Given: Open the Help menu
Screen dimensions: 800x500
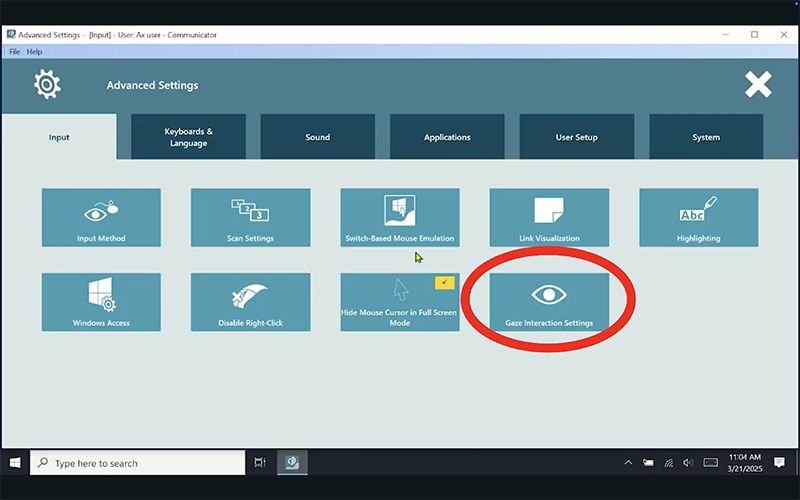Looking at the screenshot, I should (x=34, y=51).
